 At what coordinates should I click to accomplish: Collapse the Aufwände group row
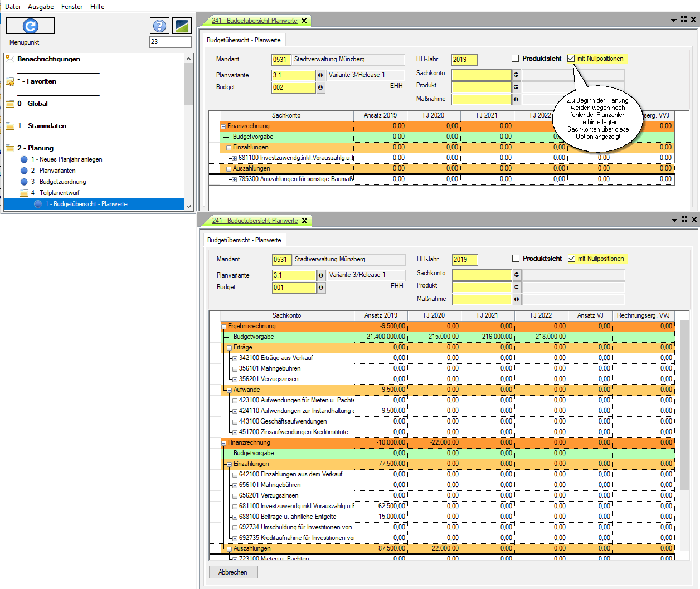[229, 390]
